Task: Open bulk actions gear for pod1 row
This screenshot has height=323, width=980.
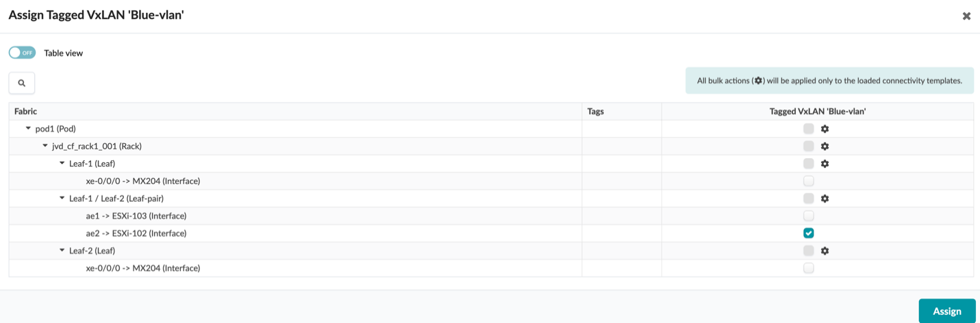Action: click(825, 129)
